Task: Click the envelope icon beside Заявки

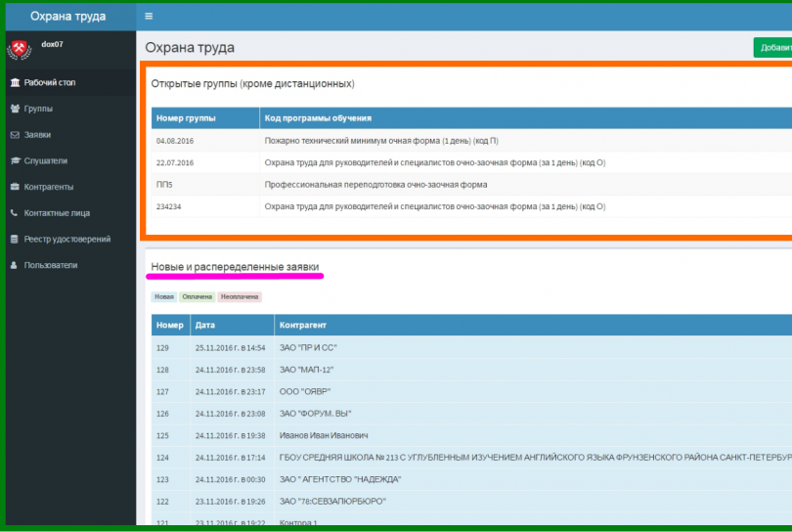Action: [15, 135]
